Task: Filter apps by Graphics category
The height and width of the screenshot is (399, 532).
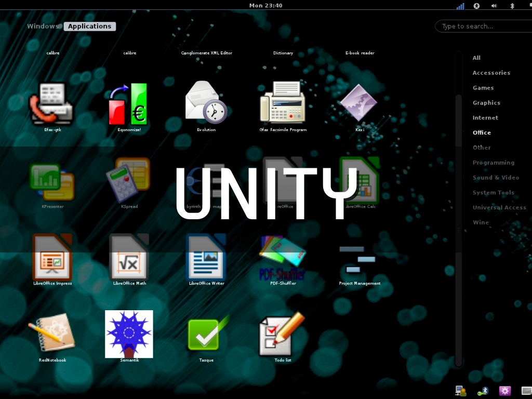Action: point(486,103)
